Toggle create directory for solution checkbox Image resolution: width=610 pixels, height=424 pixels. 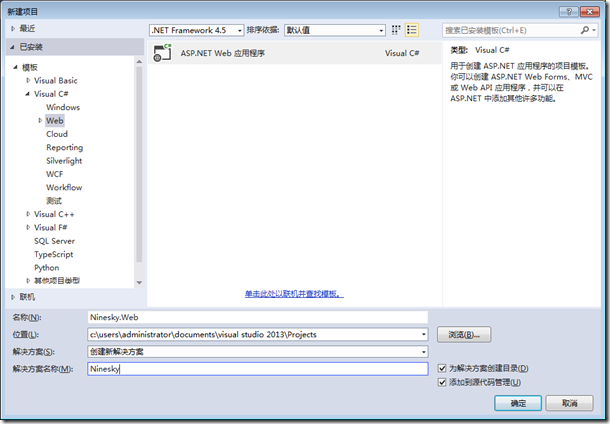(443, 369)
